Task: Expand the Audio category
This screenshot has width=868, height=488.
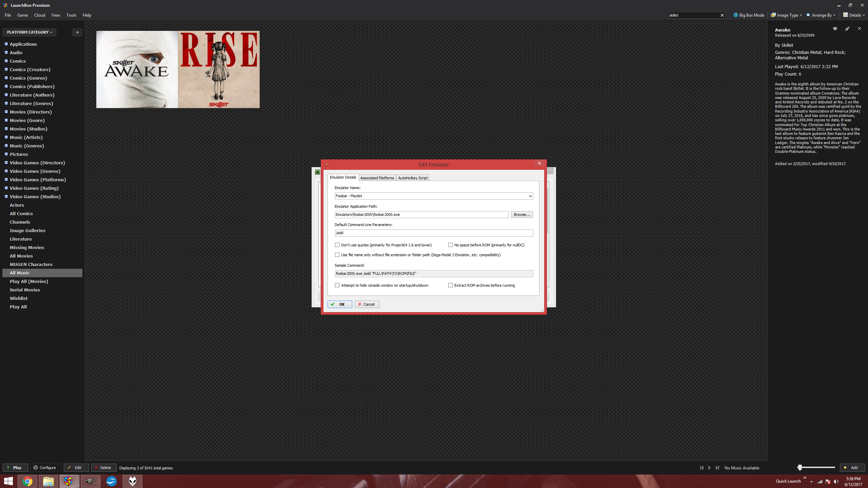Action: pos(6,53)
